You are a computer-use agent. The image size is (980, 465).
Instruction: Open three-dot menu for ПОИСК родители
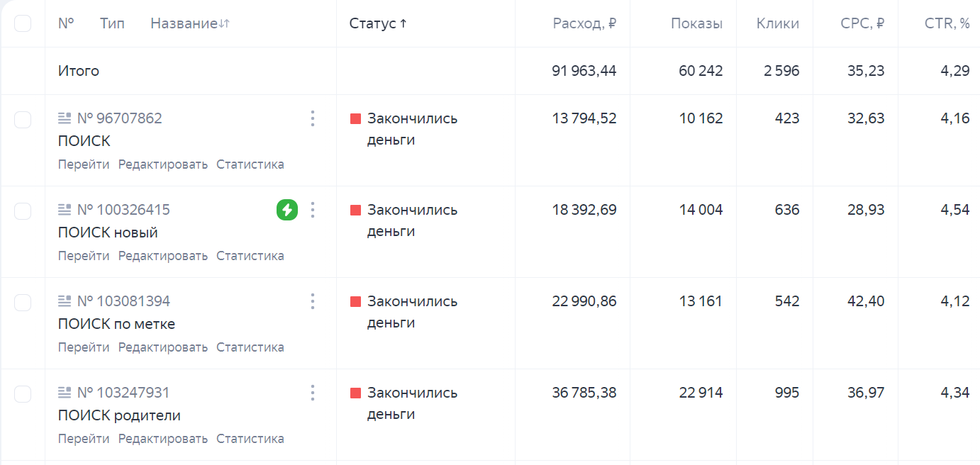pyautogui.click(x=312, y=393)
